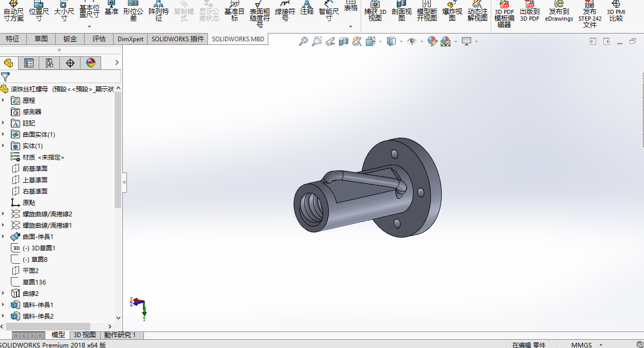
Task: Open the View Orientation dropdown arrow
Action: 380,41
